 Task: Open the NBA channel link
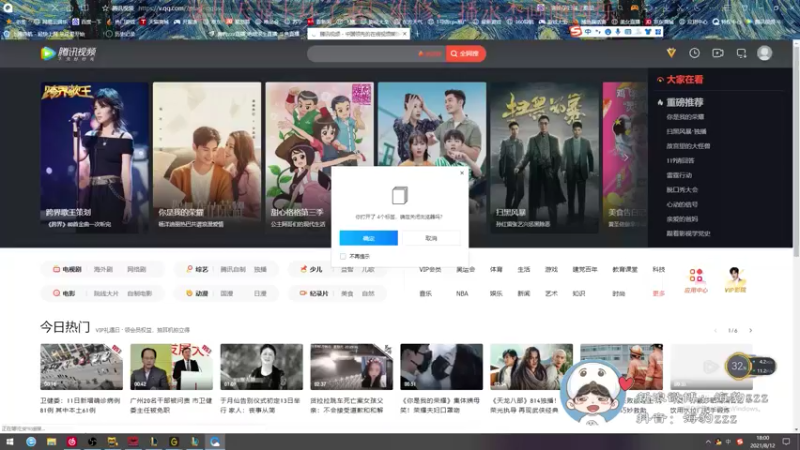(462, 293)
